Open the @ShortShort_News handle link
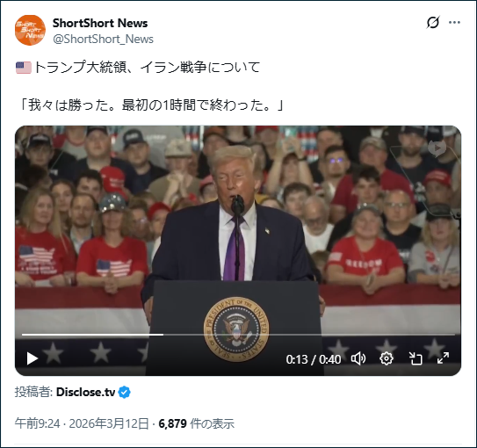 point(103,40)
